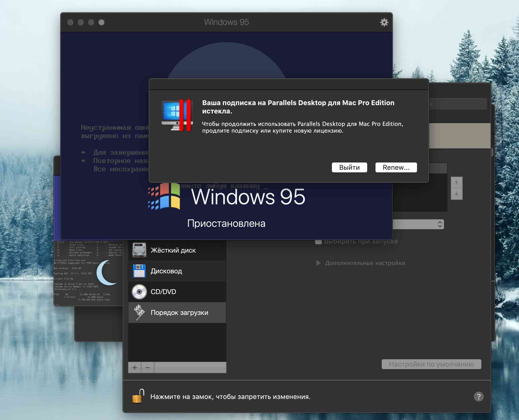Add hardware device with plus button

pos(135,368)
